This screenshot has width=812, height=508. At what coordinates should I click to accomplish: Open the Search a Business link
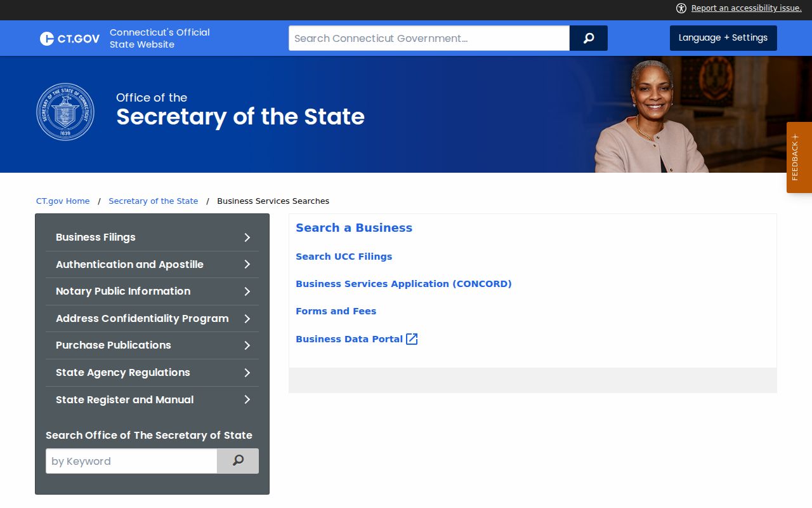click(354, 228)
